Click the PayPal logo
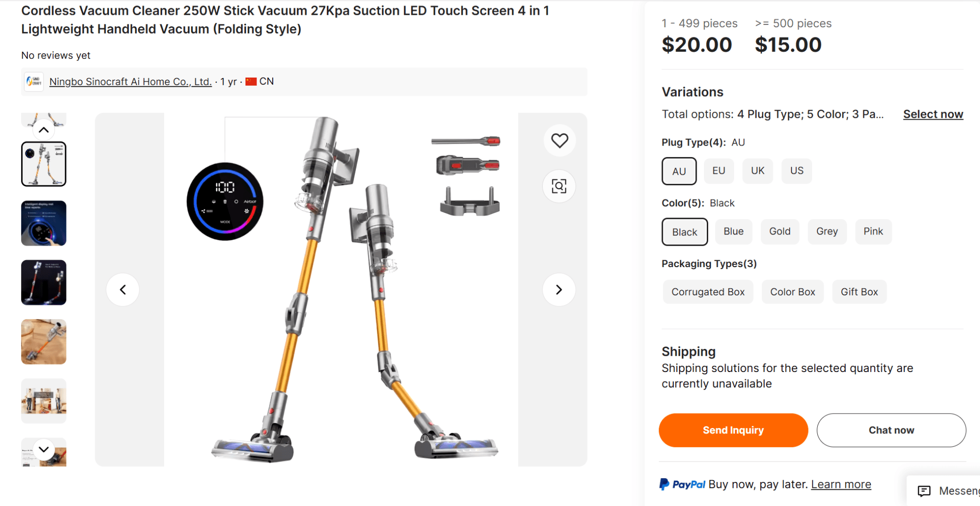Viewport: 980px width, 506px height. (x=682, y=484)
